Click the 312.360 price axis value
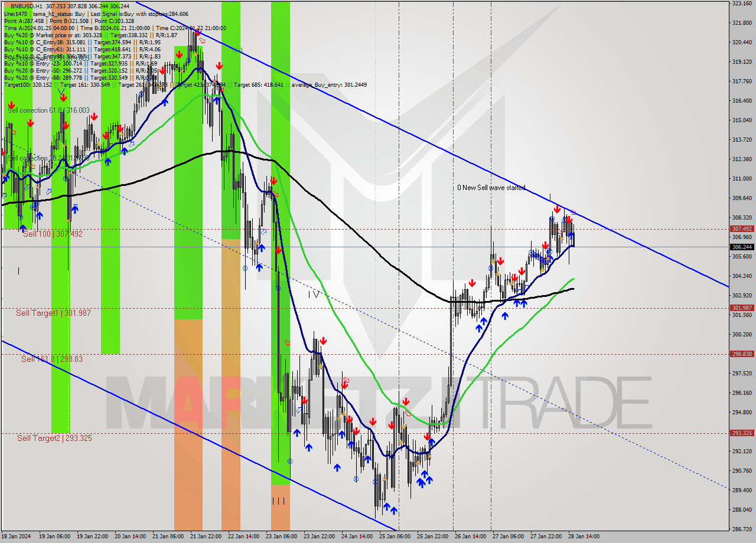 [742, 159]
